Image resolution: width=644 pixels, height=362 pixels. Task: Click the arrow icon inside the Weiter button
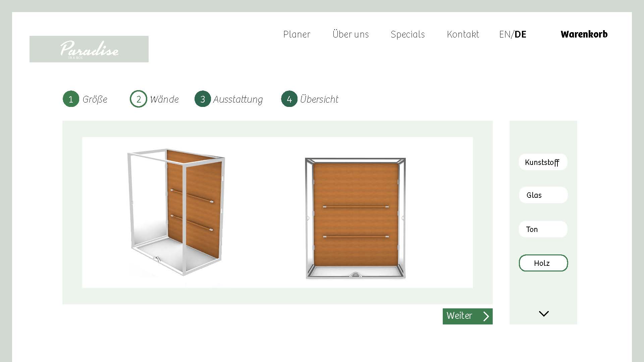pyautogui.click(x=486, y=316)
